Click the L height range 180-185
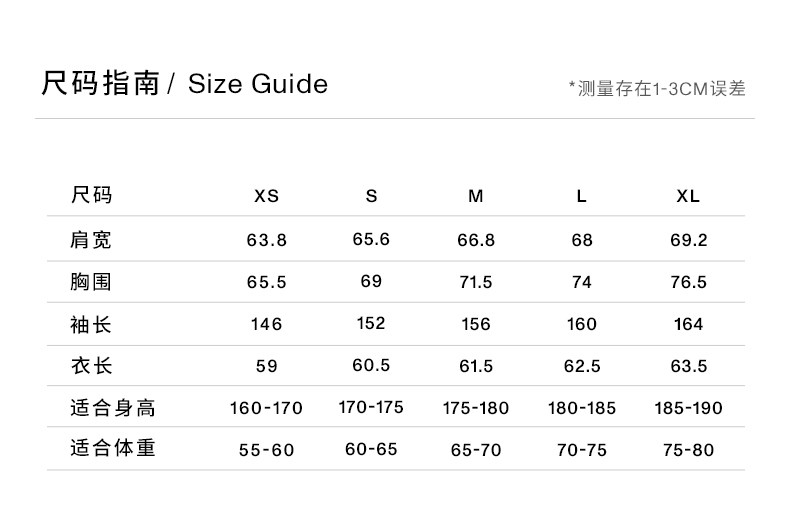This screenshot has width=790, height=526. point(582,408)
